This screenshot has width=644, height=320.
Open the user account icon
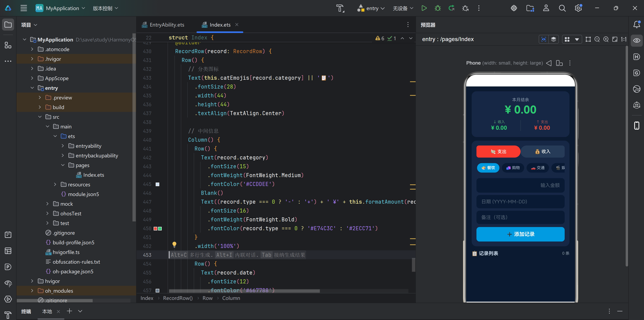(546, 8)
